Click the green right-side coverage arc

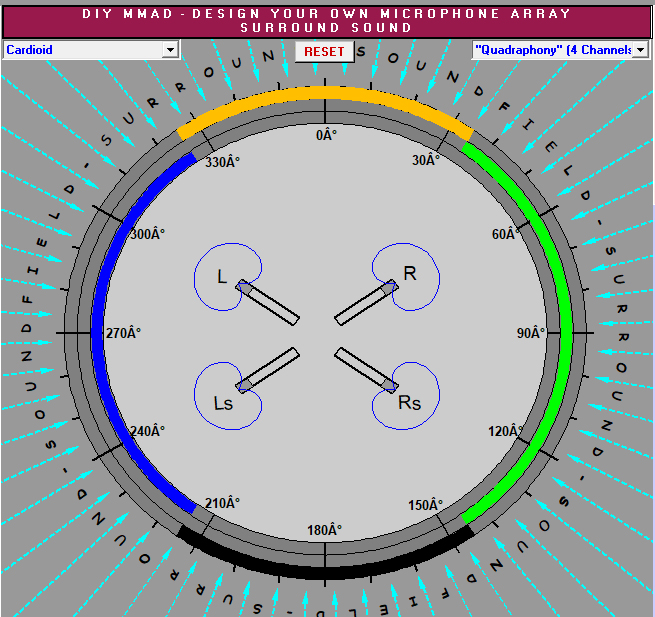565,330
